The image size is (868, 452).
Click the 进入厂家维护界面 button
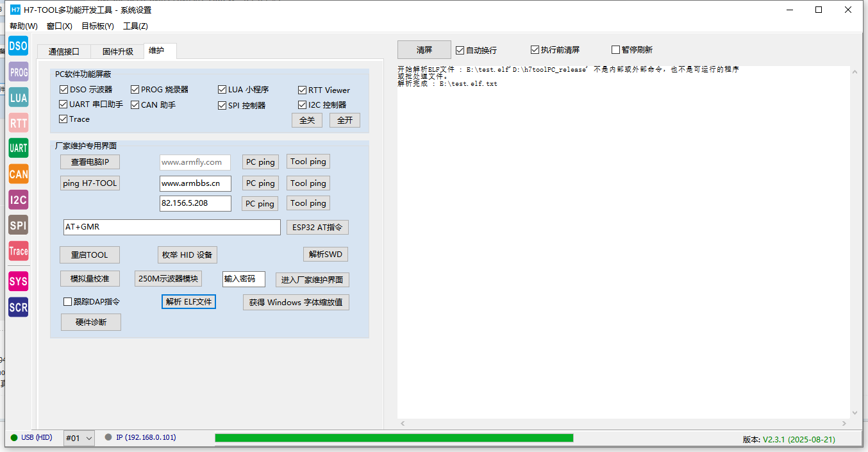click(x=313, y=280)
